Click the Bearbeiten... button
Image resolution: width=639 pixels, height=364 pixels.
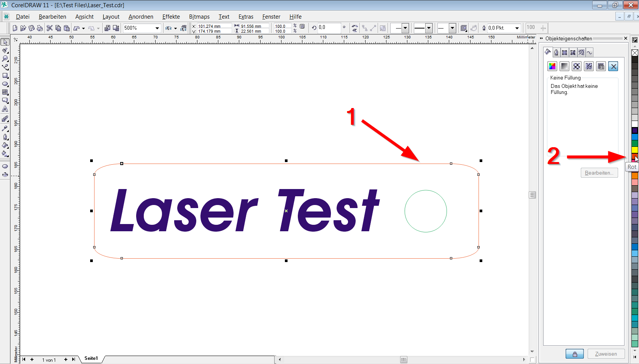coord(599,173)
